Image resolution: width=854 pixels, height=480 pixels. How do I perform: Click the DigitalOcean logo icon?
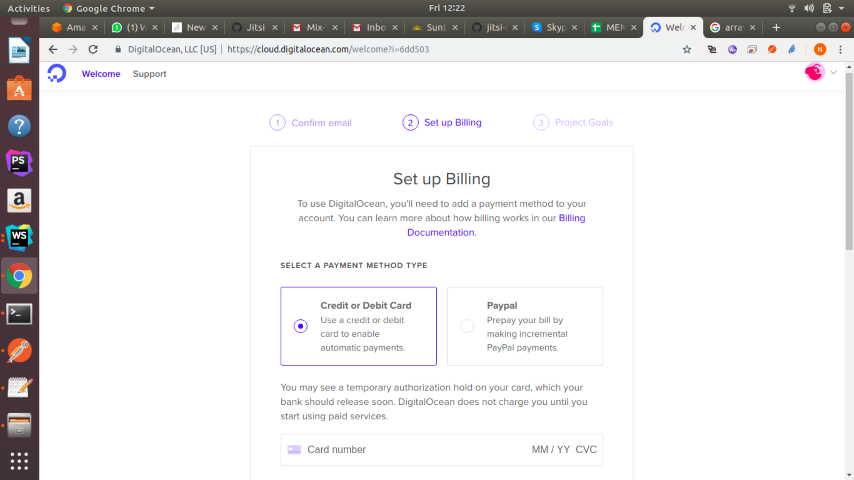[x=57, y=73]
